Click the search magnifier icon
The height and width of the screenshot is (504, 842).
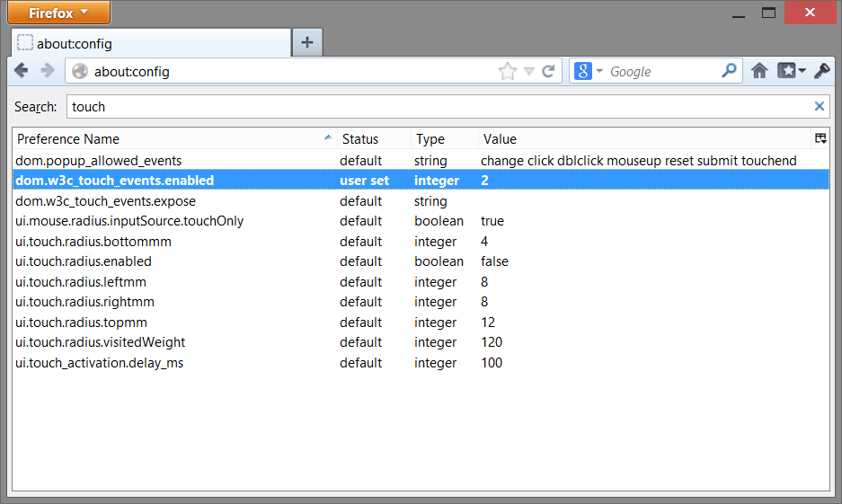(729, 70)
